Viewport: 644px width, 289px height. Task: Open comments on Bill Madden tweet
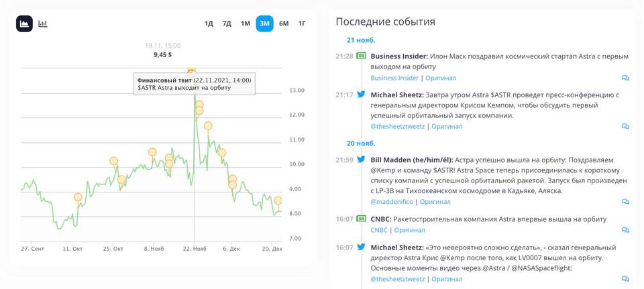click(x=625, y=202)
